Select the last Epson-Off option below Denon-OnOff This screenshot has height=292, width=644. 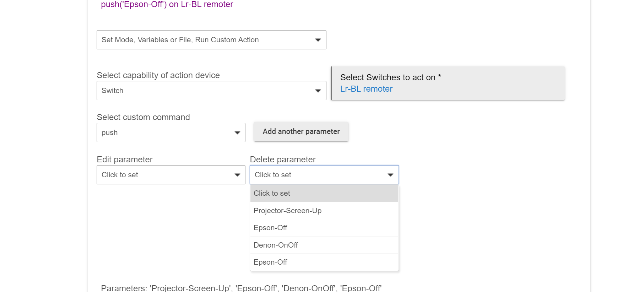tap(324, 262)
